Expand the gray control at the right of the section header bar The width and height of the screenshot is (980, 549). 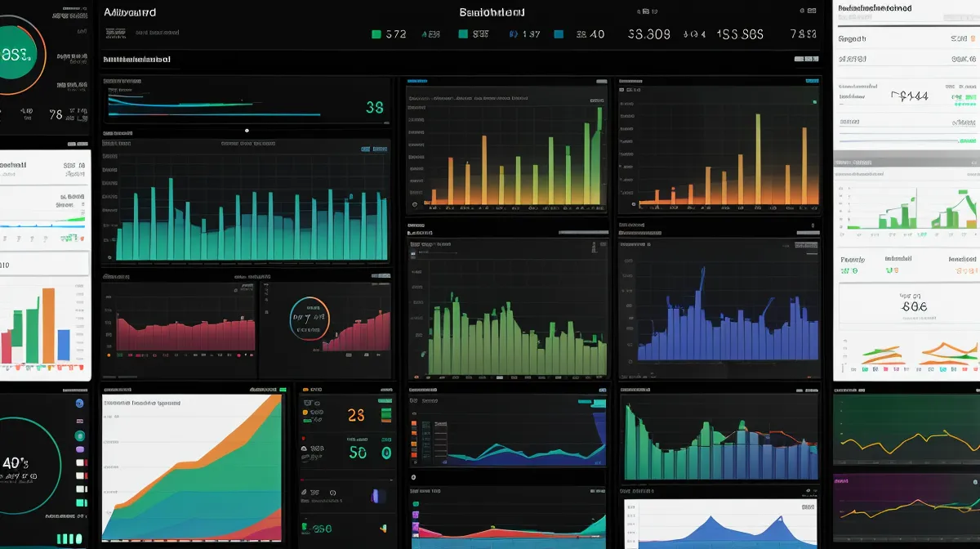pos(805,59)
